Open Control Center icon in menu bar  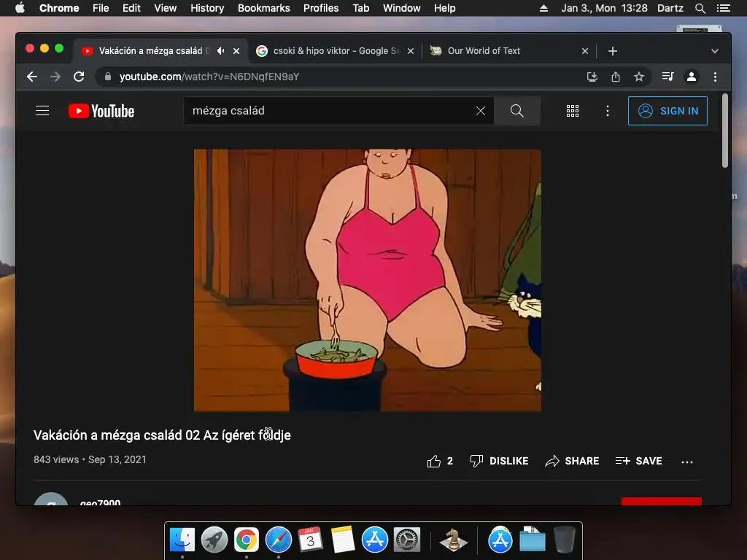click(x=723, y=8)
